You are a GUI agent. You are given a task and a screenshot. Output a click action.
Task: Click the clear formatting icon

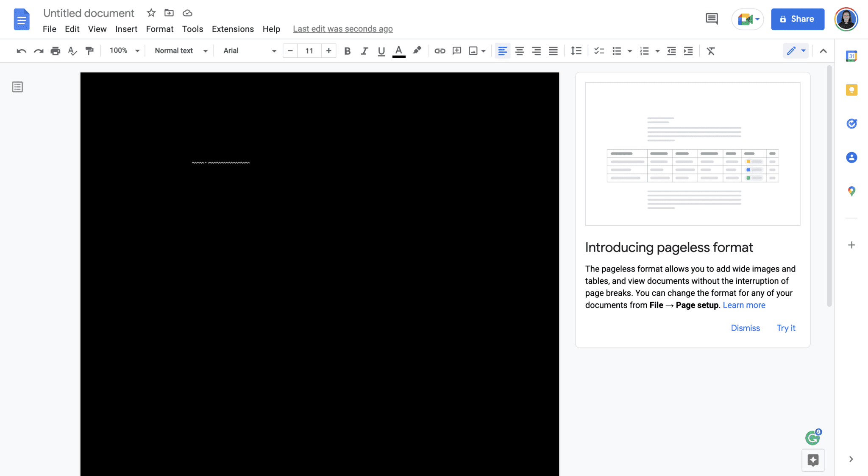pos(710,51)
